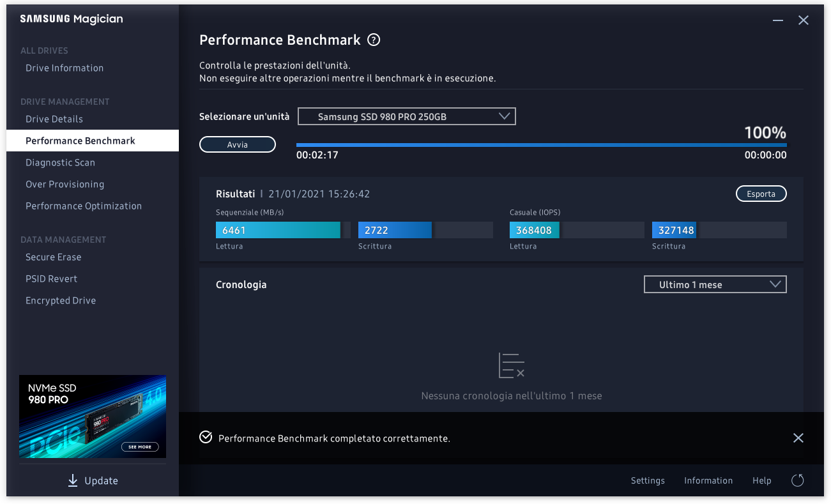Viewport: 831px width, 504px height.
Task: Click the Casuale (IOPS) label
Action: [535, 212]
